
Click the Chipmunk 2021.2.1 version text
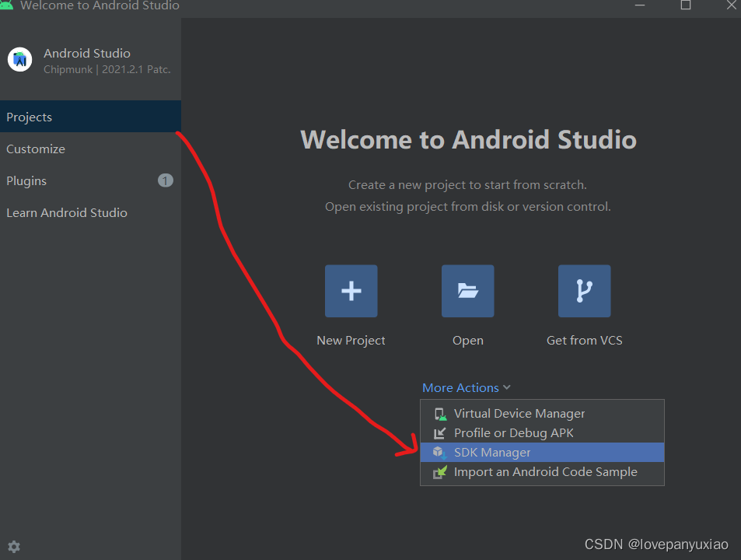[107, 69]
